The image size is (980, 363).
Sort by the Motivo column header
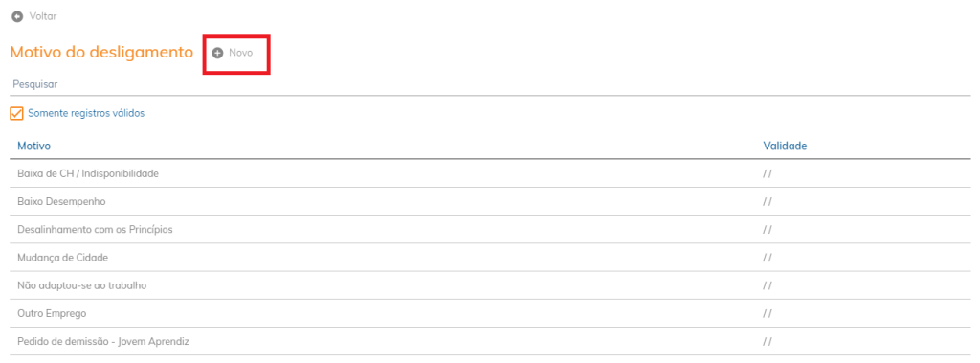pos(33,146)
